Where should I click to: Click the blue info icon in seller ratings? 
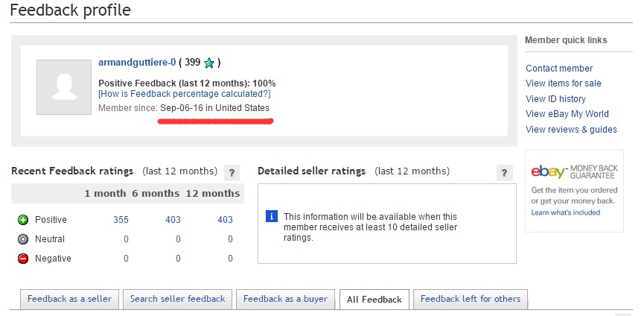272,216
